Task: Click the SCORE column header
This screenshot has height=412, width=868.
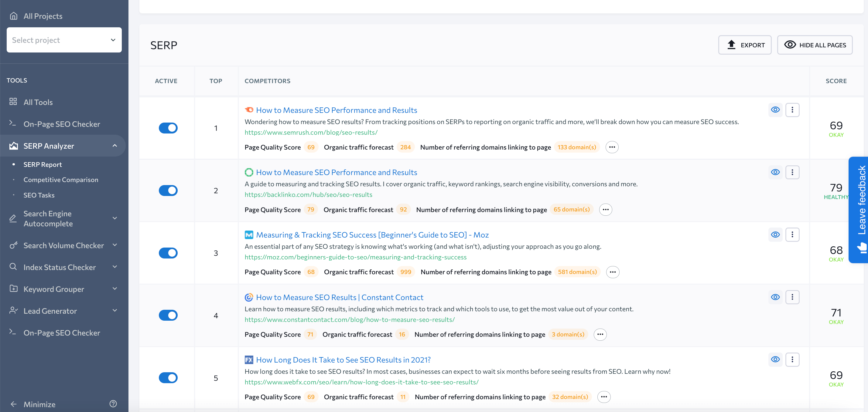Action: tap(836, 81)
